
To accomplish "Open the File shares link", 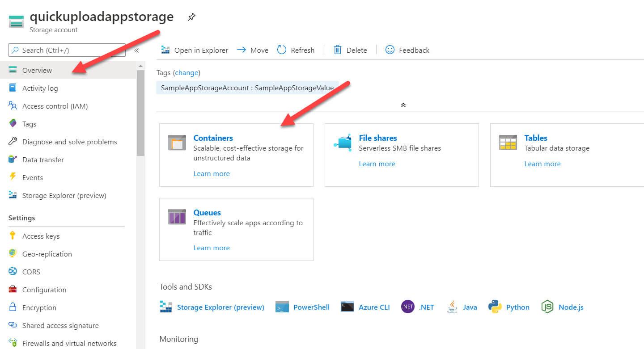I will 377,138.
